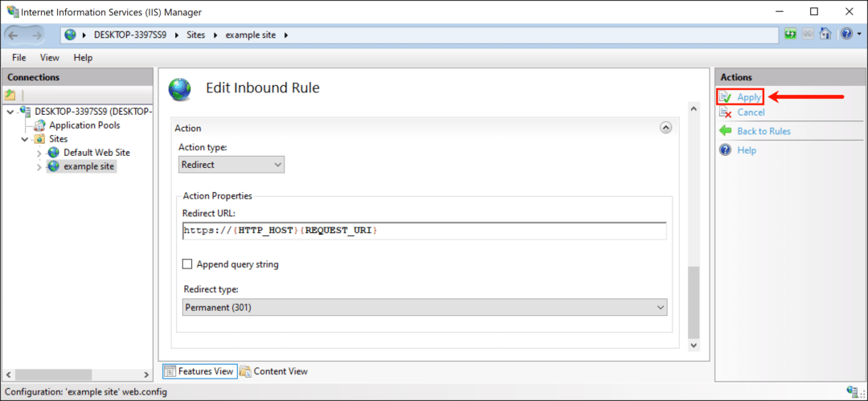
Task: Click Connections pane scroll right arrow
Action: [145, 374]
